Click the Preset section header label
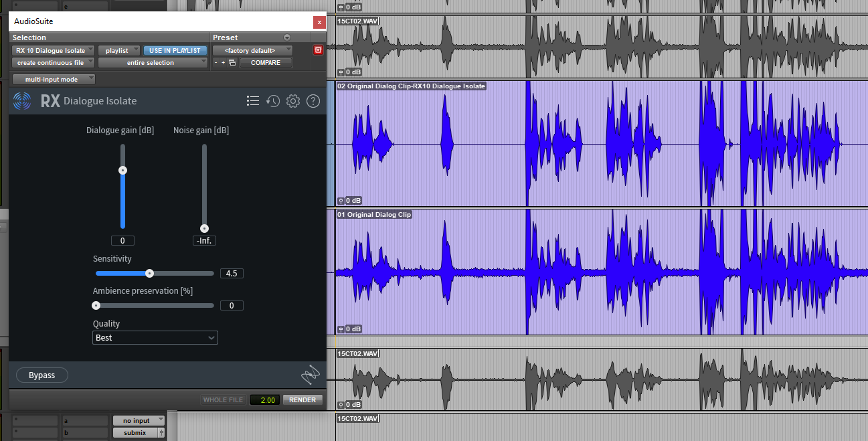 [226, 37]
